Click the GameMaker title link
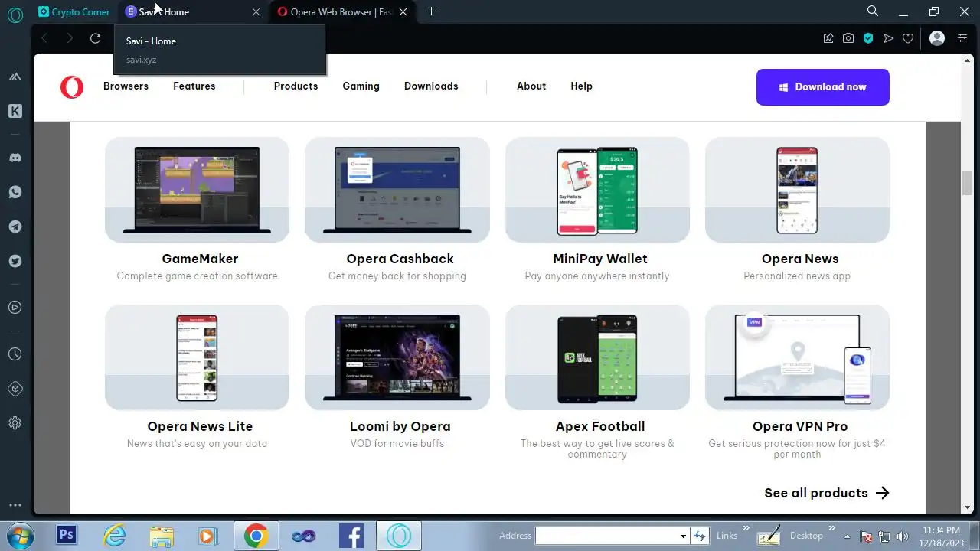 (200, 259)
